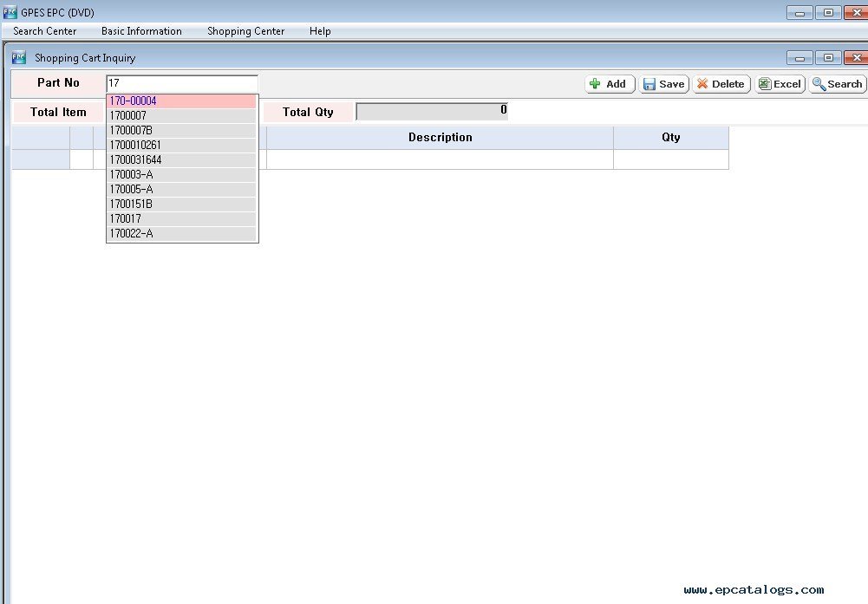
Task: Click the Shopping Cart Inquiry window icon
Action: coord(18,58)
